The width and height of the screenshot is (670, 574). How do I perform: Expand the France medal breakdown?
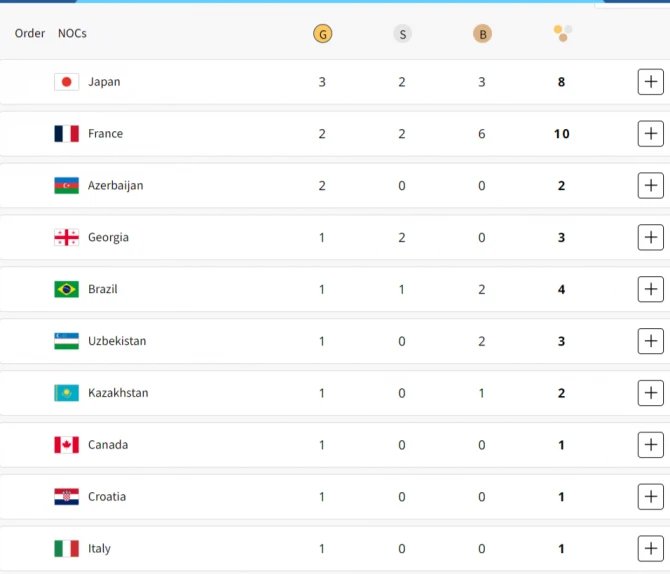[650, 134]
